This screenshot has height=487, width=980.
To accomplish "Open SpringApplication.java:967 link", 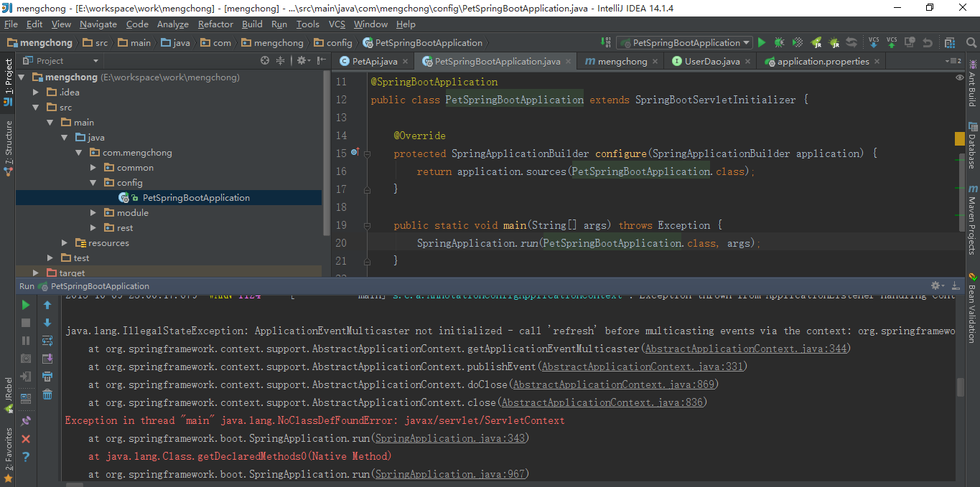I will tap(450, 474).
